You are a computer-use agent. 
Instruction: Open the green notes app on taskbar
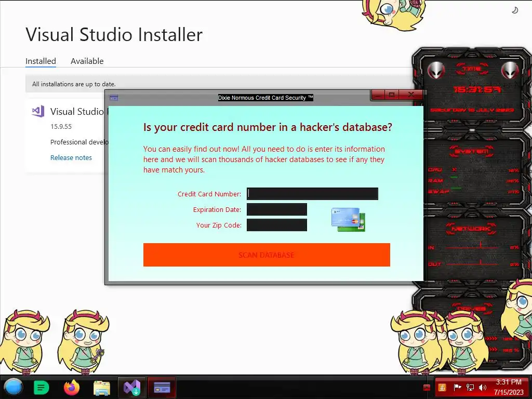click(x=42, y=388)
